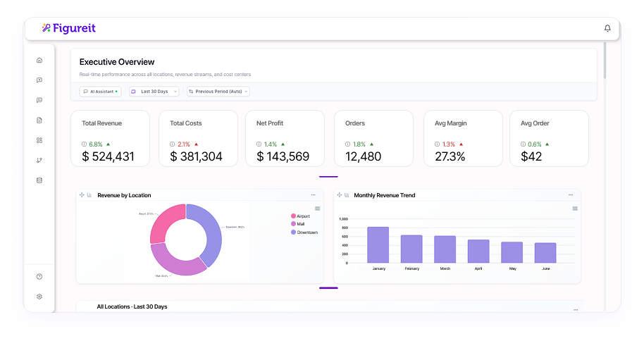Select the Total Costs card
The width and height of the screenshot is (644, 341).
pyautogui.click(x=199, y=139)
